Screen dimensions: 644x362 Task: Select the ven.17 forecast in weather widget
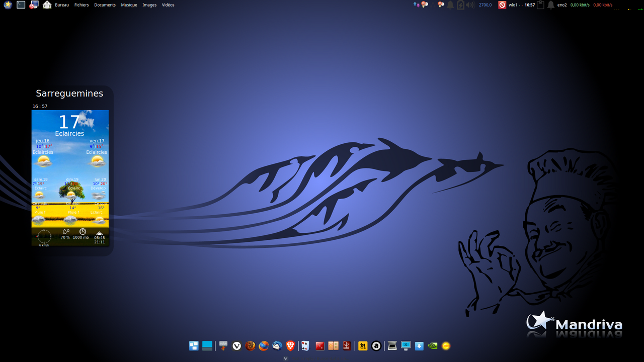(x=97, y=153)
